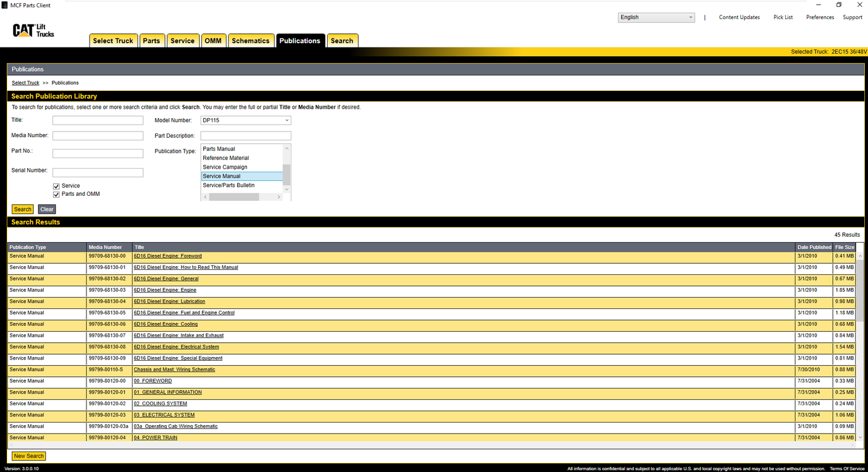Screen dimensions: 868x472
Task: Click inside the Title input field
Action: click(x=98, y=120)
